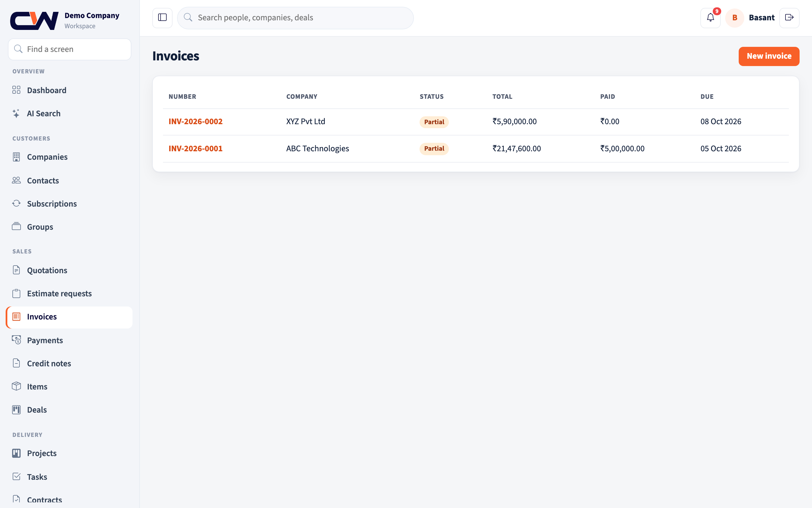Click the DUE column header
Viewport: 812px width, 508px height.
(x=707, y=97)
